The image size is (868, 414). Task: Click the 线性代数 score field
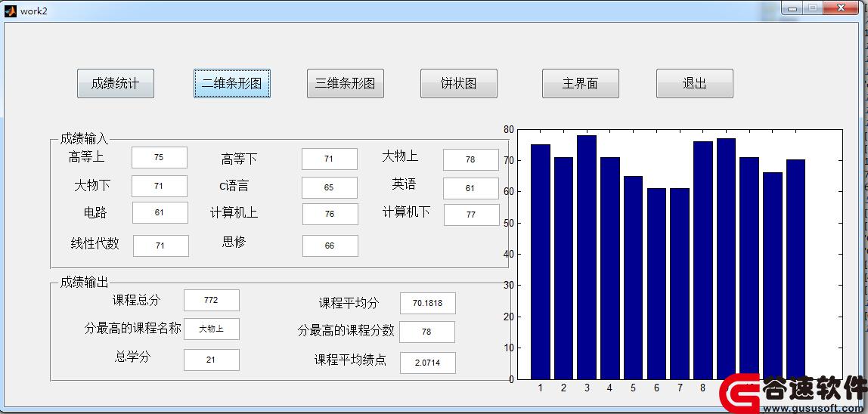point(160,246)
